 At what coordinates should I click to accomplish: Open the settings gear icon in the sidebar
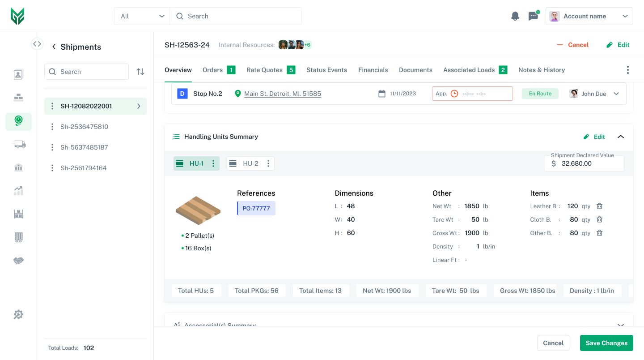tap(18, 315)
